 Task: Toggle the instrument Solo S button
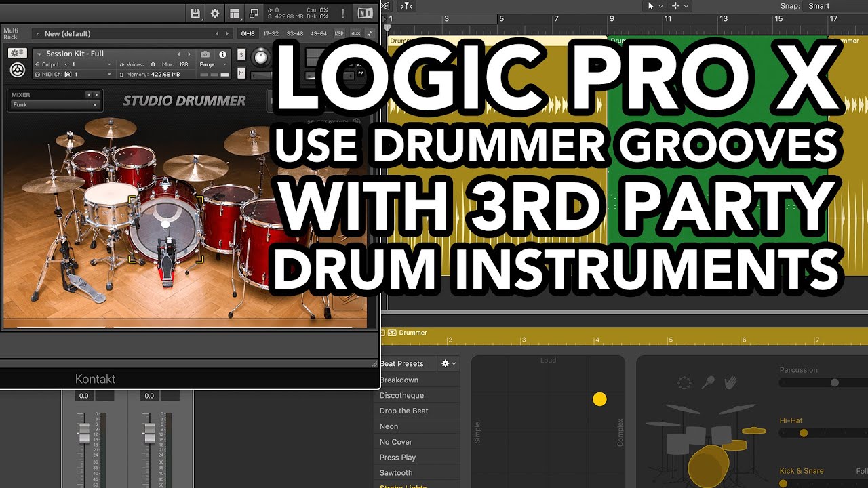[x=241, y=54]
